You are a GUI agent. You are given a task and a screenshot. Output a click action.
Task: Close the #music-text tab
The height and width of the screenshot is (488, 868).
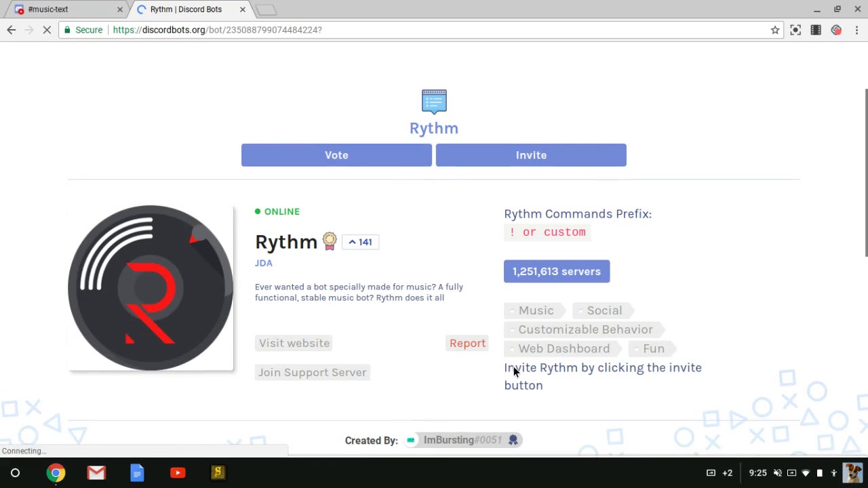click(x=120, y=9)
